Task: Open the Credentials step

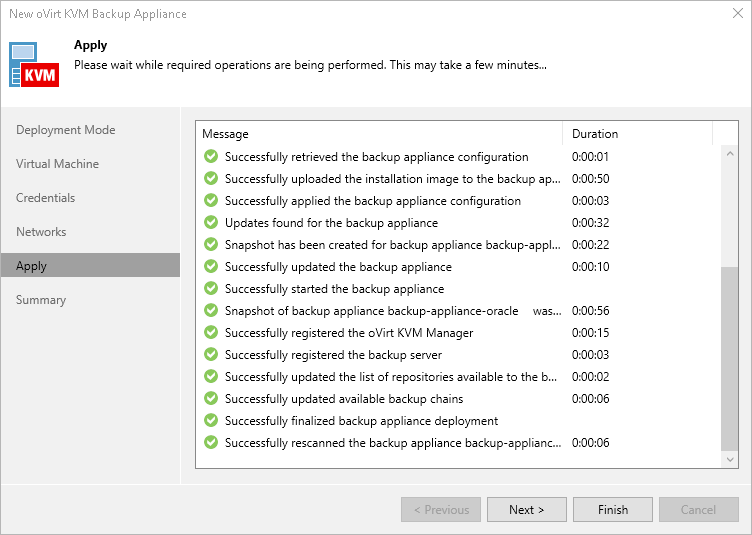Action: tap(46, 198)
